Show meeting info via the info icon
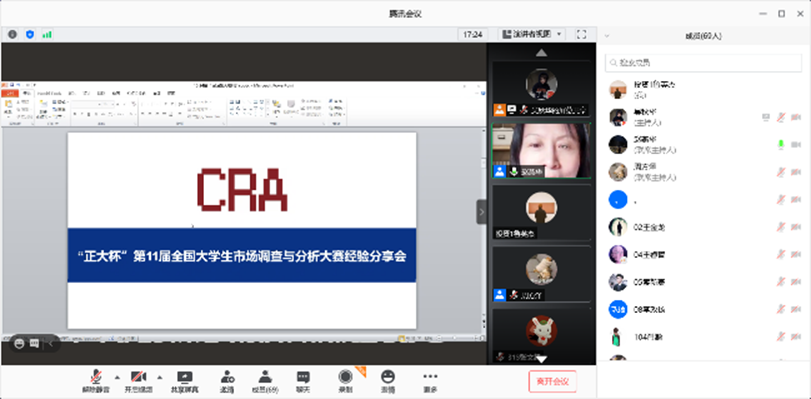Screen dimensions: 811x399 pos(12,35)
